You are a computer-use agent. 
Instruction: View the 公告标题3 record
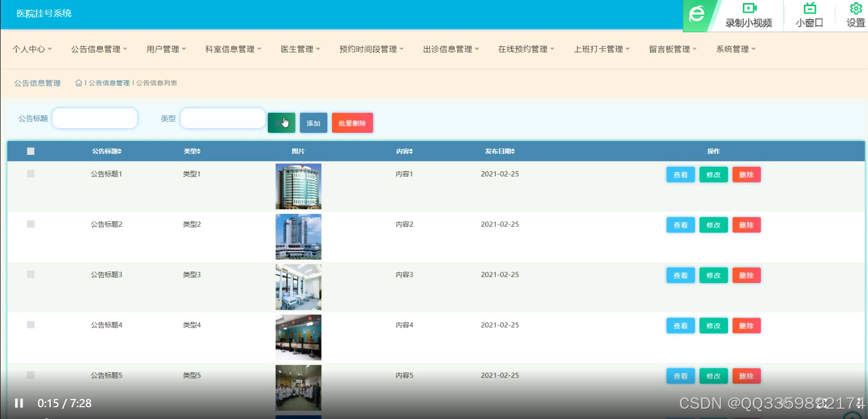coord(681,275)
